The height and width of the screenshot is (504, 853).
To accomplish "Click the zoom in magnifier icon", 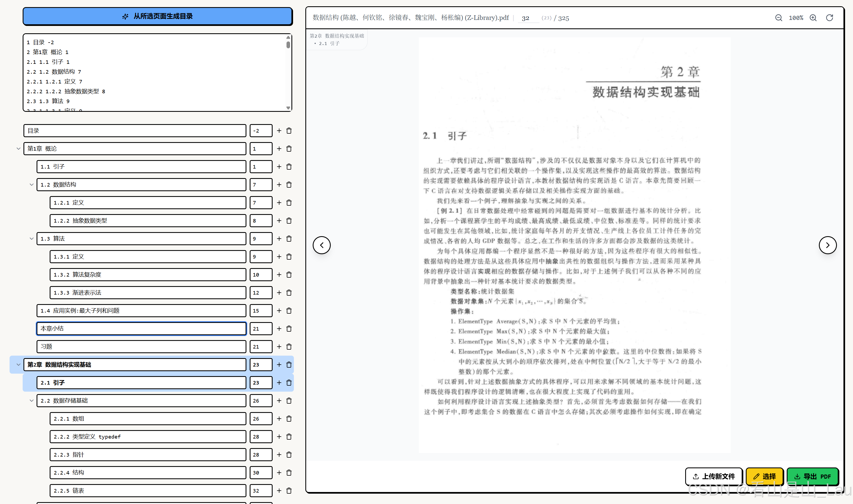I will coord(813,18).
